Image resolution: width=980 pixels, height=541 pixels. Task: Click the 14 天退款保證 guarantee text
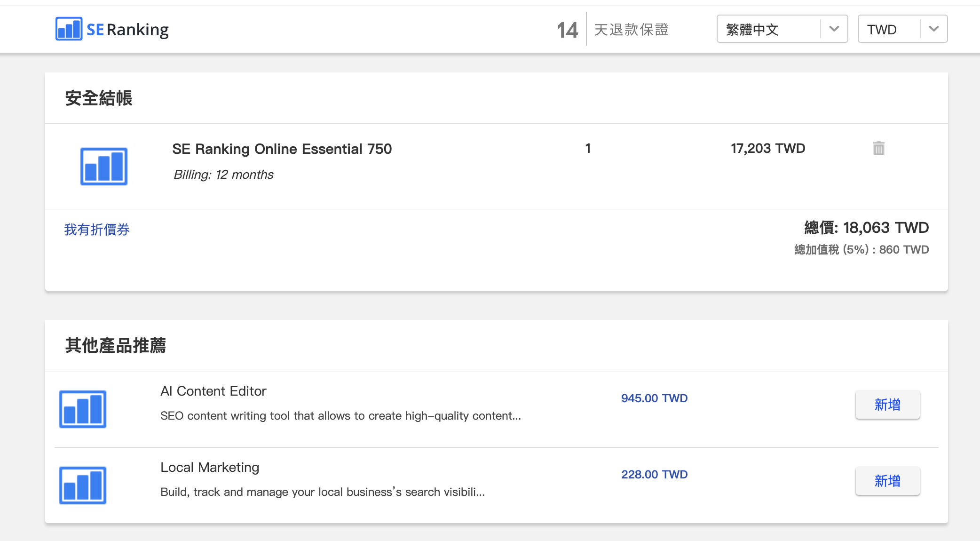tap(613, 30)
